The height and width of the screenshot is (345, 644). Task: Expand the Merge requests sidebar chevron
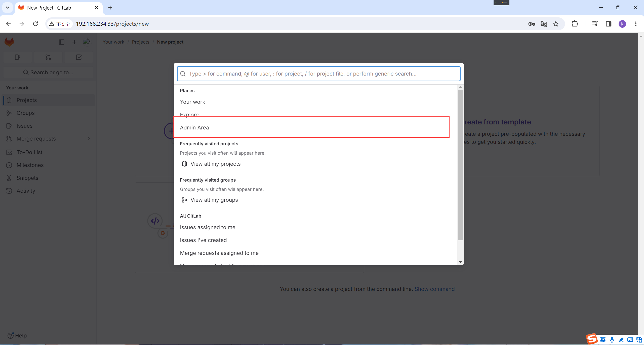pos(89,139)
